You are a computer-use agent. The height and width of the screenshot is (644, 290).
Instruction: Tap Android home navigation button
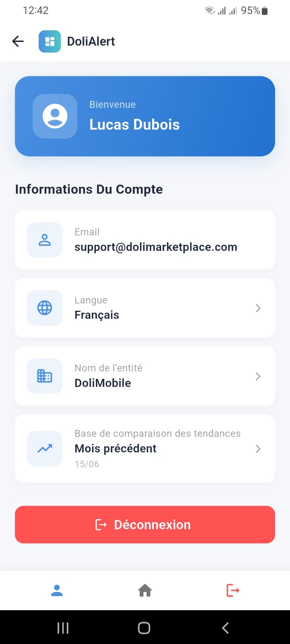click(144, 628)
